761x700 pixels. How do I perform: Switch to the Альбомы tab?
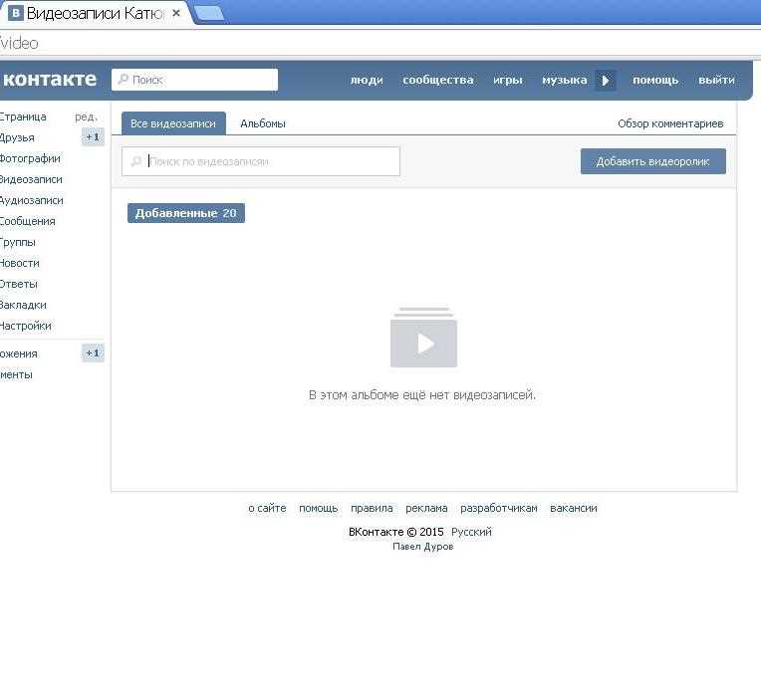(x=263, y=123)
